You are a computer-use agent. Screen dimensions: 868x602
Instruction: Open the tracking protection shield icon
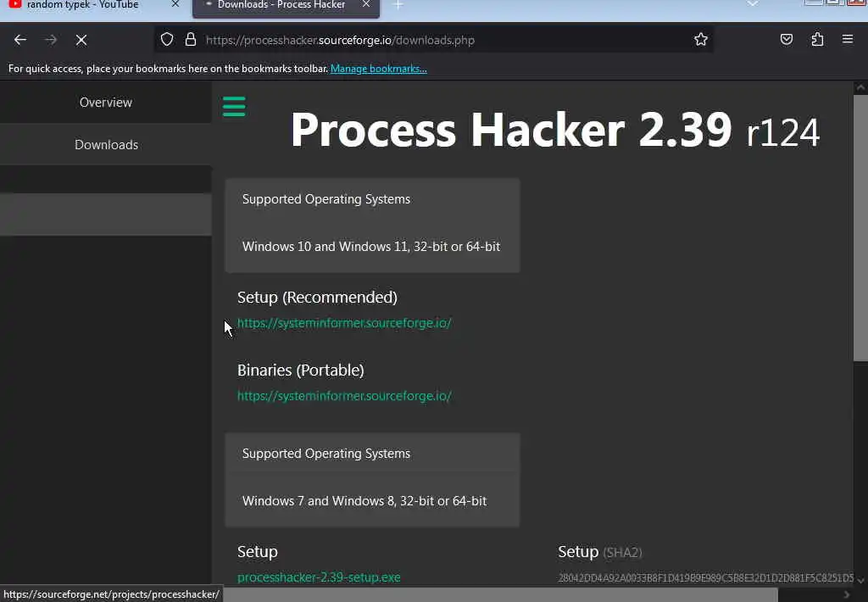[x=167, y=39]
